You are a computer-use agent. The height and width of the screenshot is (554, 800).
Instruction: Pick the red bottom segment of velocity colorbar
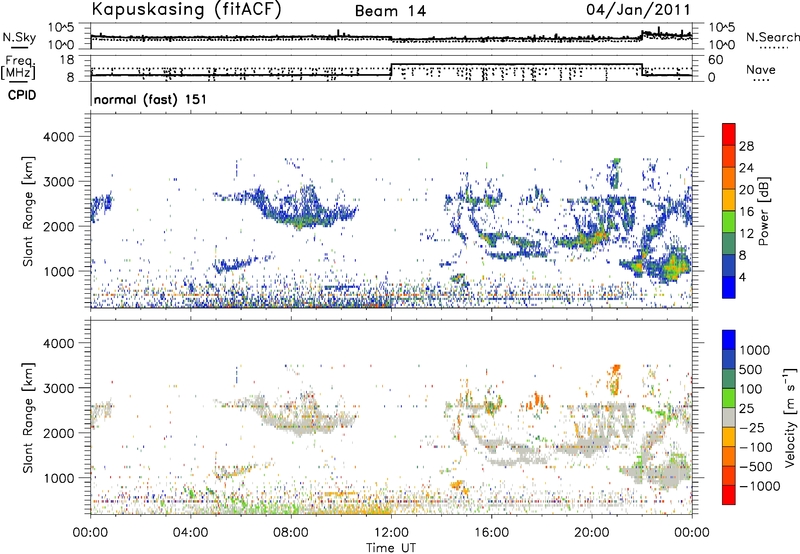tap(729, 495)
